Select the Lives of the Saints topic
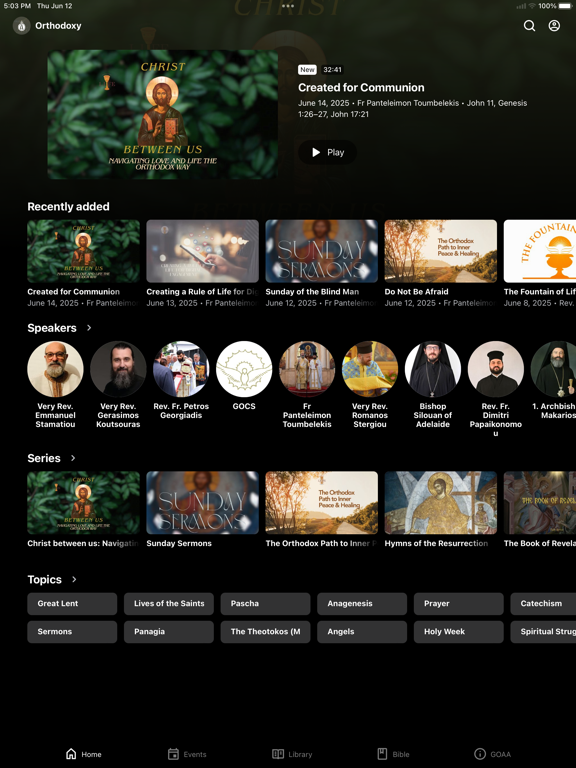Image resolution: width=576 pixels, height=768 pixels. click(x=168, y=604)
